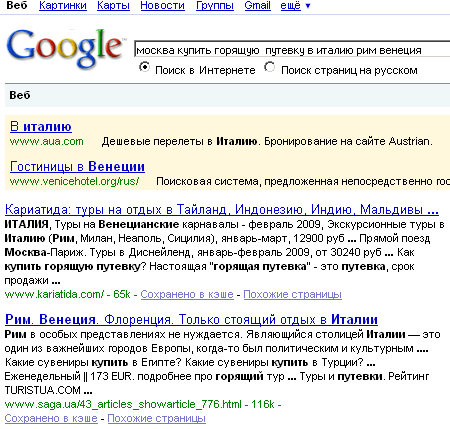The image size is (450, 429).
Task: Click the Дешевые перелеты в Италию ad description
Action: click(x=267, y=142)
